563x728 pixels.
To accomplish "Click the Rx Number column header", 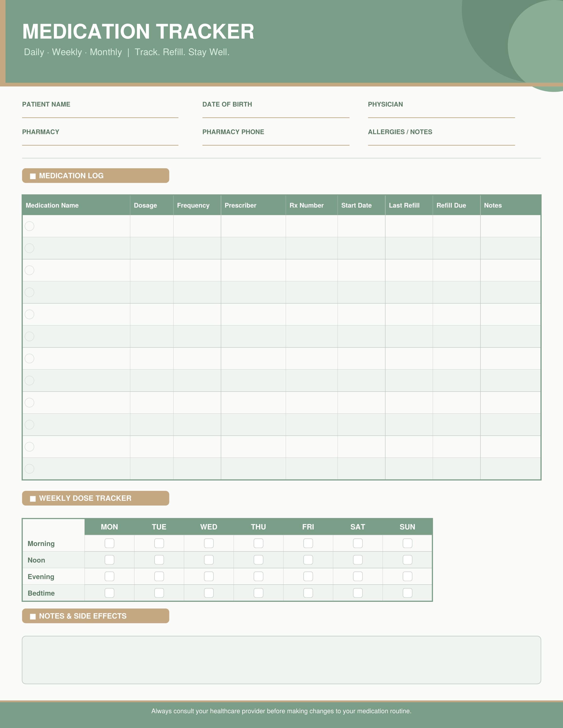I will click(312, 205).
